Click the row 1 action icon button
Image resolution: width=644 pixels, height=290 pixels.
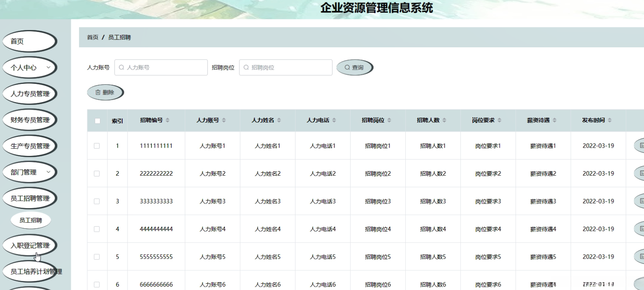[x=639, y=146]
